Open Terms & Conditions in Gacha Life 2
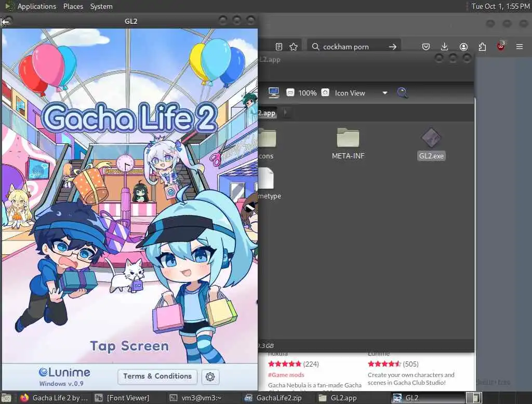This screenshot has width=532, height=404. coord(157,376)
